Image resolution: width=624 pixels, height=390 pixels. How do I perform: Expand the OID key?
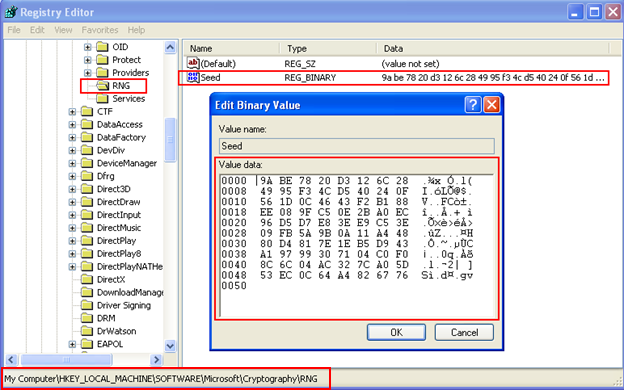(x=88, y=47)
